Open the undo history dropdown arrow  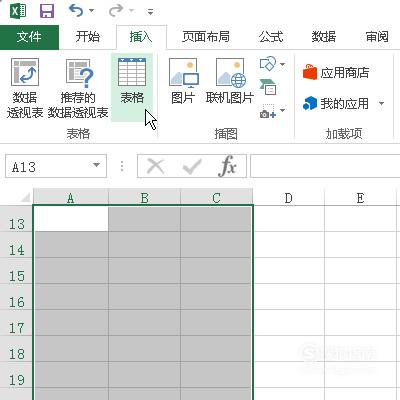pyautogui.click(x=91, y=11)
